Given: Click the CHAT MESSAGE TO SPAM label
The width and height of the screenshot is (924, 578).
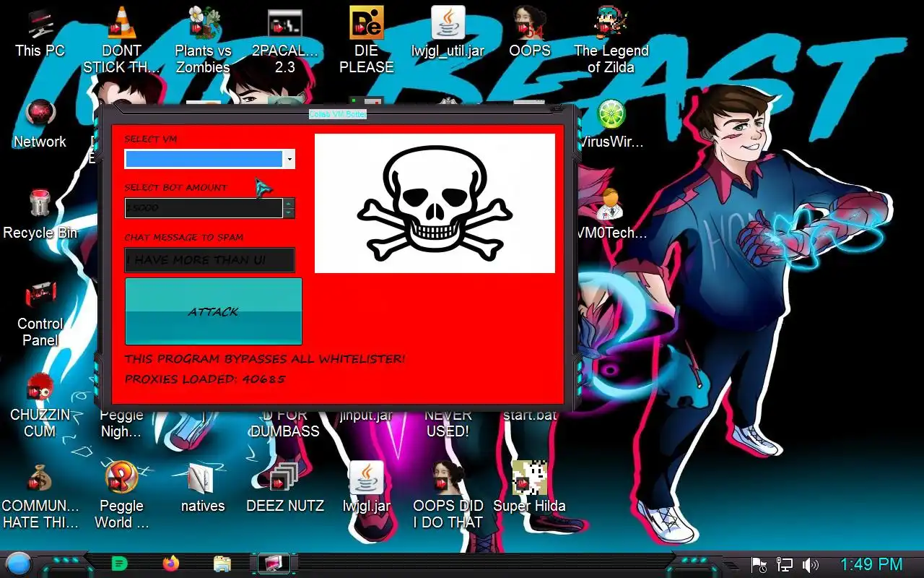Looking at the screenshot, I should click(x=183, y=237).
